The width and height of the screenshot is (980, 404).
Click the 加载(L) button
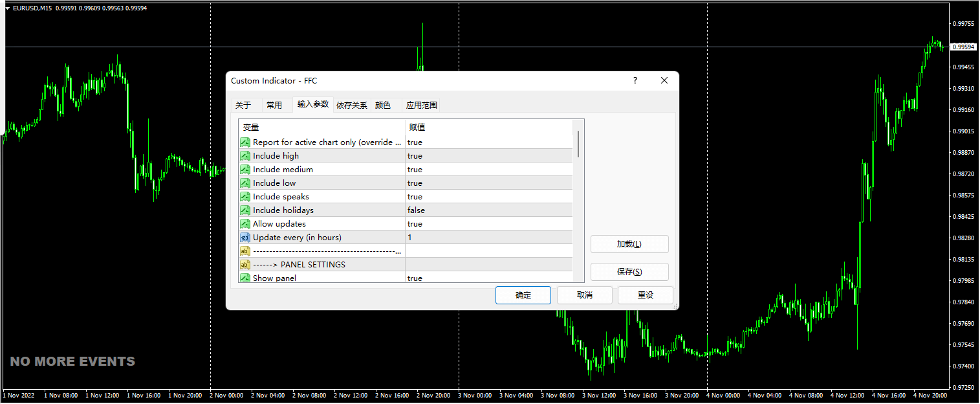629,244
